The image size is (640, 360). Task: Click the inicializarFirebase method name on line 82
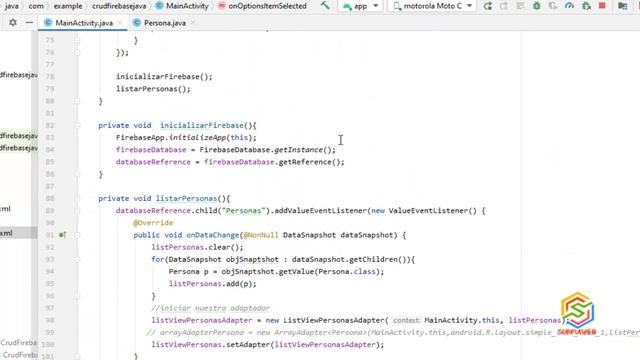202,125
